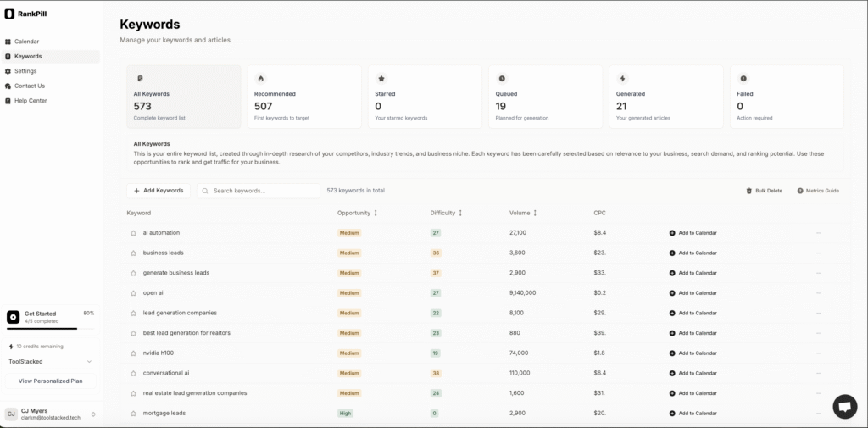Click the Bulk Delete button

click(x=764, y=191)
